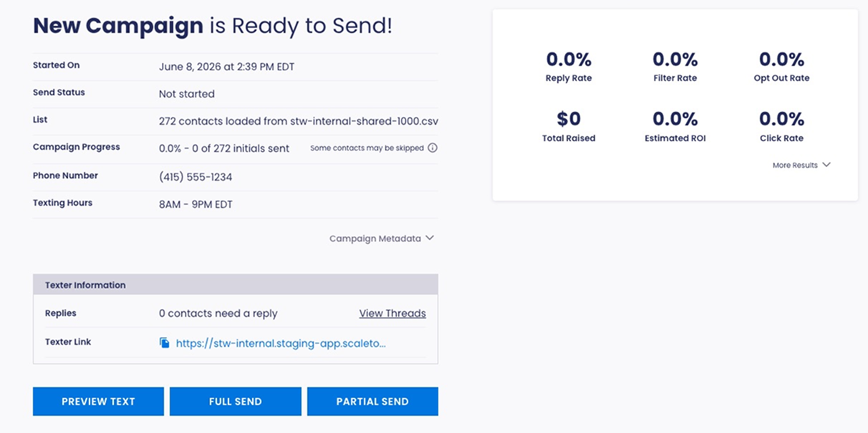Open the stw-internal staging texter link URL

[281, 343]
